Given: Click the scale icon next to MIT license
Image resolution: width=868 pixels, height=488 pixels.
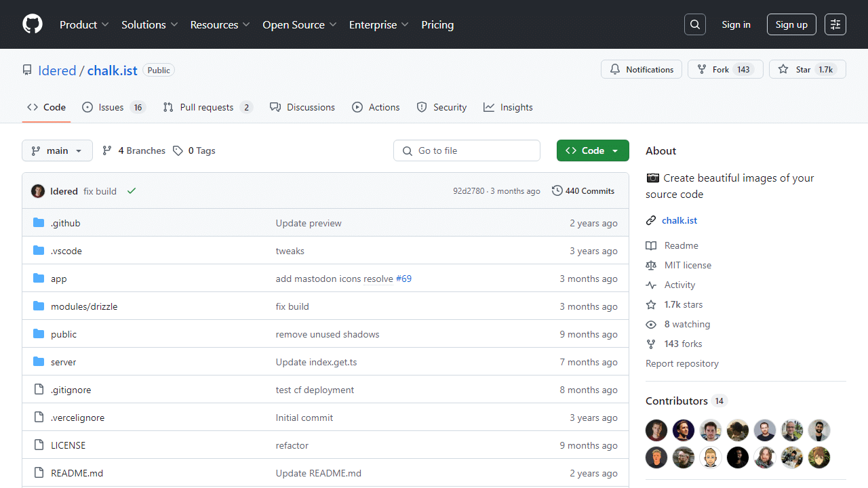Looking at the screenshot, I should [651, 265].
